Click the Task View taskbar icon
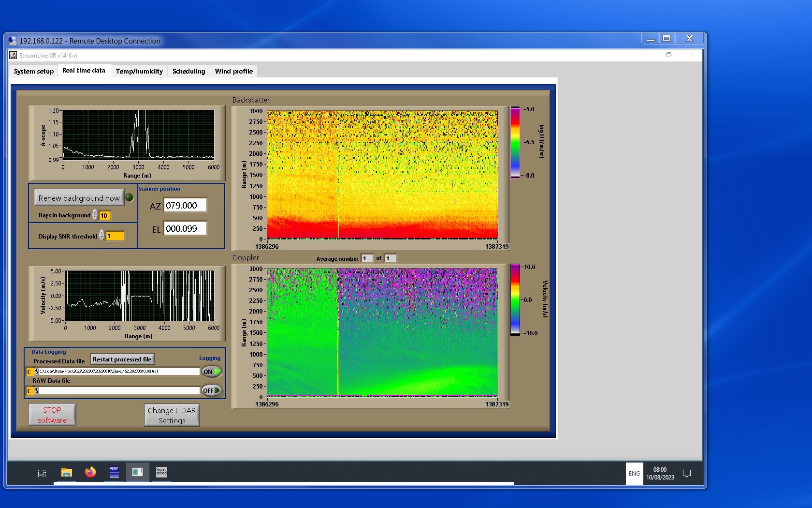Screen dimensions: 812x508 [42, 473]
